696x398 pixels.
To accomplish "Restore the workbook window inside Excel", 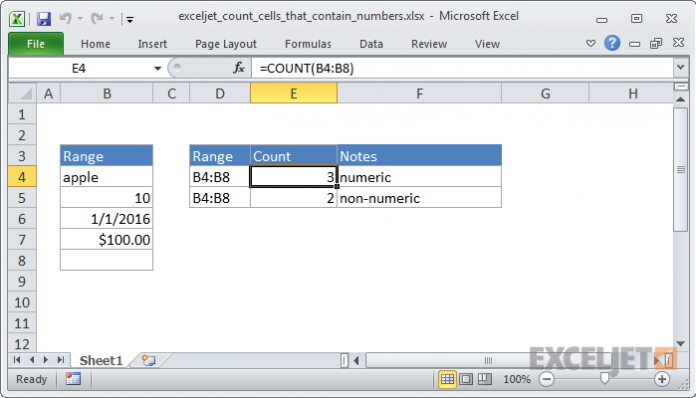I will coord(656,43).
